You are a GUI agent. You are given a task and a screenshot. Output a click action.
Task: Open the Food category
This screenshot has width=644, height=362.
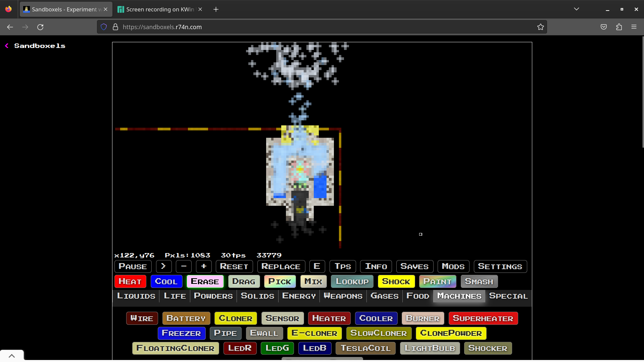pos(418,296)
